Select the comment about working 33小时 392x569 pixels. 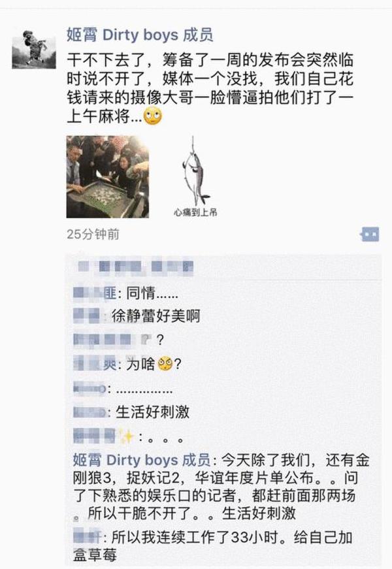[212, 545]
